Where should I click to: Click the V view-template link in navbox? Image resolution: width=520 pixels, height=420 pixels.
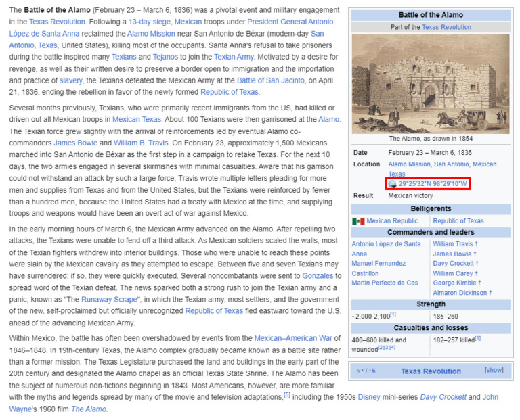click(x=360, y=371)
